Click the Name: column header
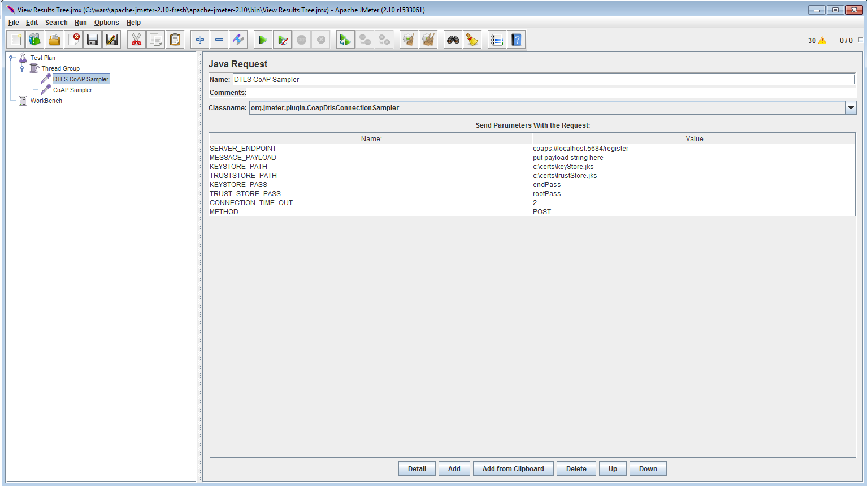This screenshot has height=486, width=868. pyautogui.click(x=371, y=138)
